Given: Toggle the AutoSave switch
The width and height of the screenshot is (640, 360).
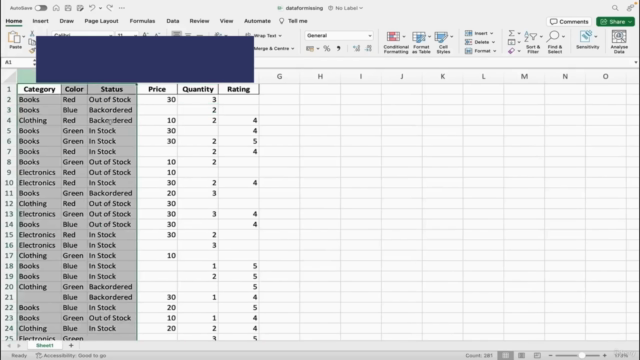Looking at the screenshot, I should [x=41, y=8].
